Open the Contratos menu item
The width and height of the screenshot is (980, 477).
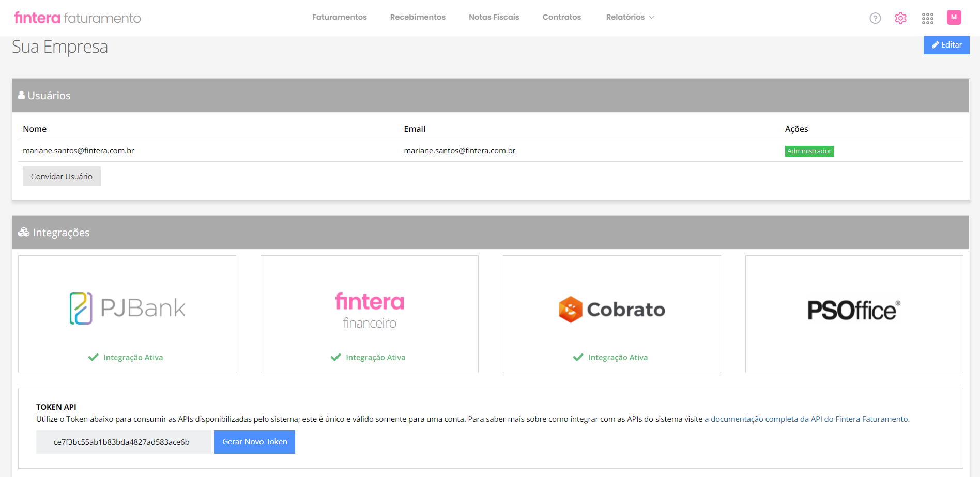[561, 17]
